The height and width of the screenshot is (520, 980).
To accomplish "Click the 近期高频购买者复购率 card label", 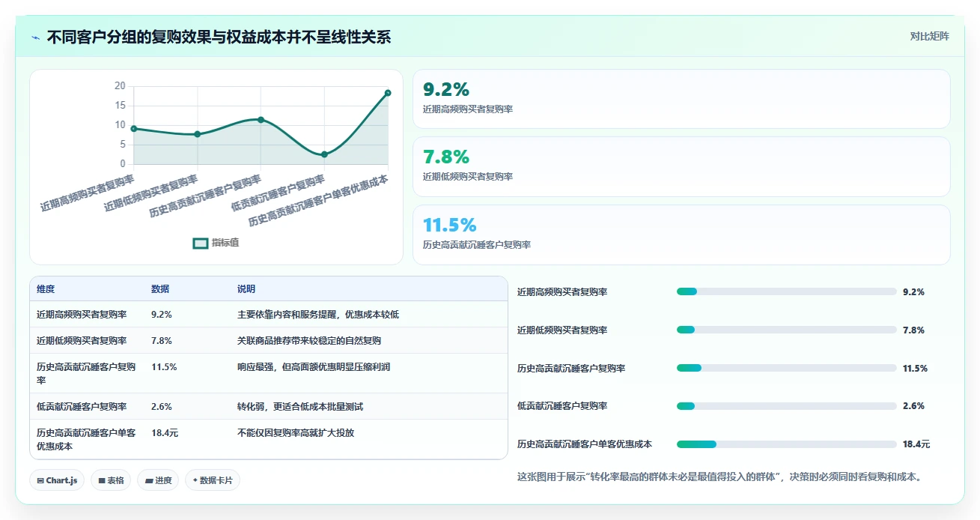I will (468, 109).
